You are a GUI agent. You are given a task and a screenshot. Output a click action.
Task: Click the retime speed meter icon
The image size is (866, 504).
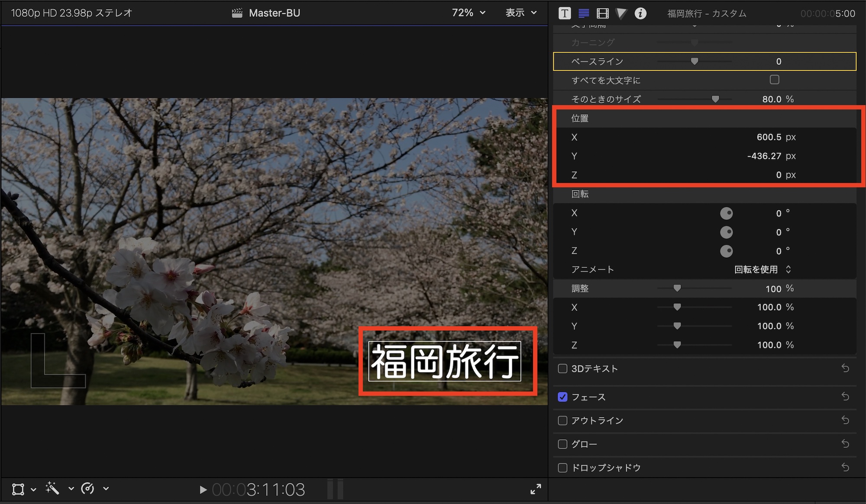coord(88,489)
